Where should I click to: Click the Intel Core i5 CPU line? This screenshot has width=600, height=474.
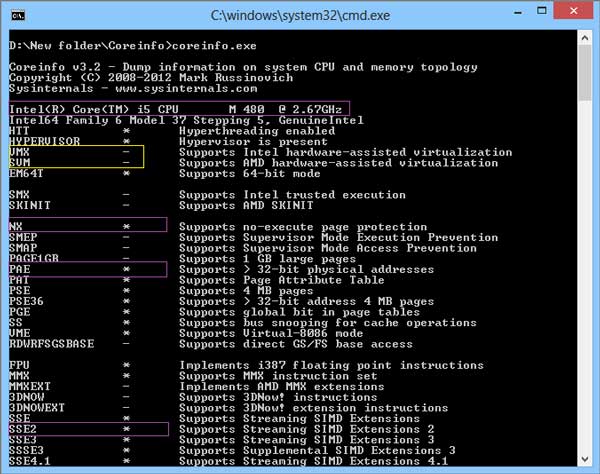coord(182,108)
